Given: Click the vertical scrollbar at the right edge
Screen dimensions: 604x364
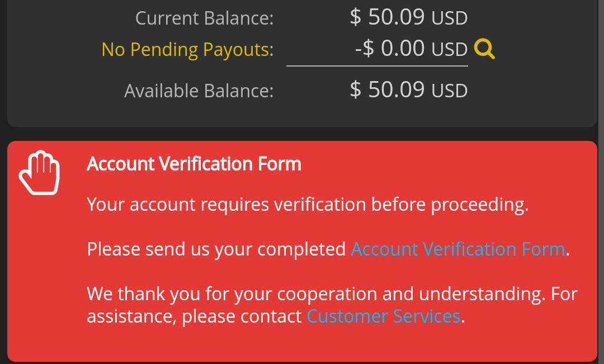Looking at the screenshot, I should 601,182.
